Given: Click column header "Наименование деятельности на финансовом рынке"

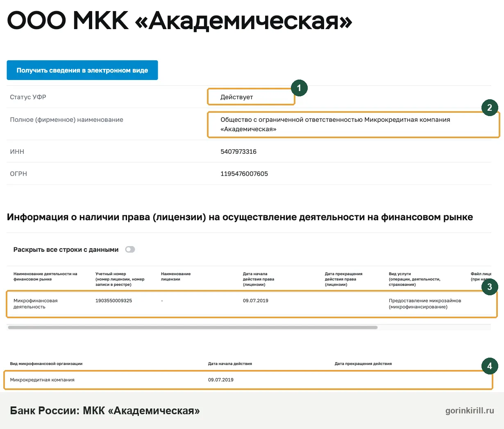Looking at the screenshot, I should [45, 276].
